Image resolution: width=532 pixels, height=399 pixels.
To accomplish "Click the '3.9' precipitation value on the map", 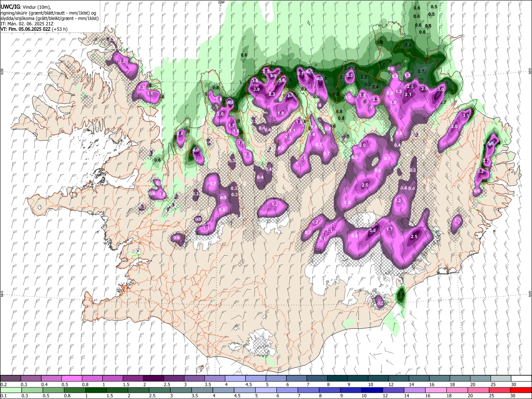I will pyautogui.click(x=273, y=76).
